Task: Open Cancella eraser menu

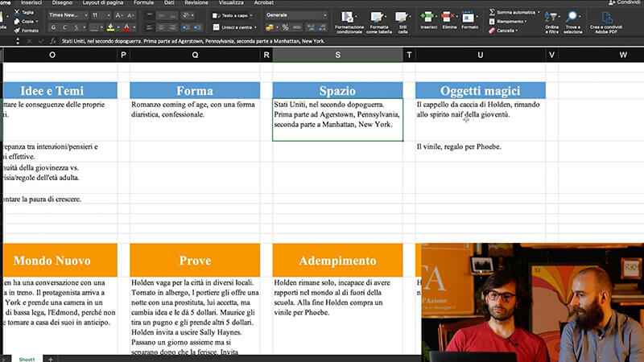Action: (504, 31)
